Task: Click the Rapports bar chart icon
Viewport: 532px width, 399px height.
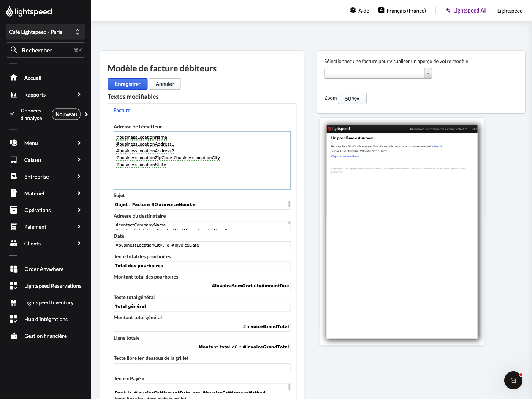Action: [14, 94]
